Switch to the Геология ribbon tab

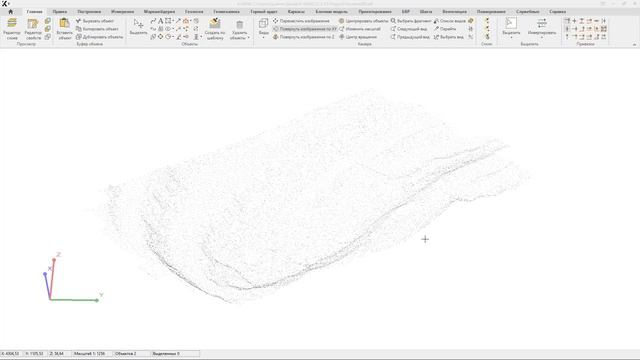(x=194, y=11)
